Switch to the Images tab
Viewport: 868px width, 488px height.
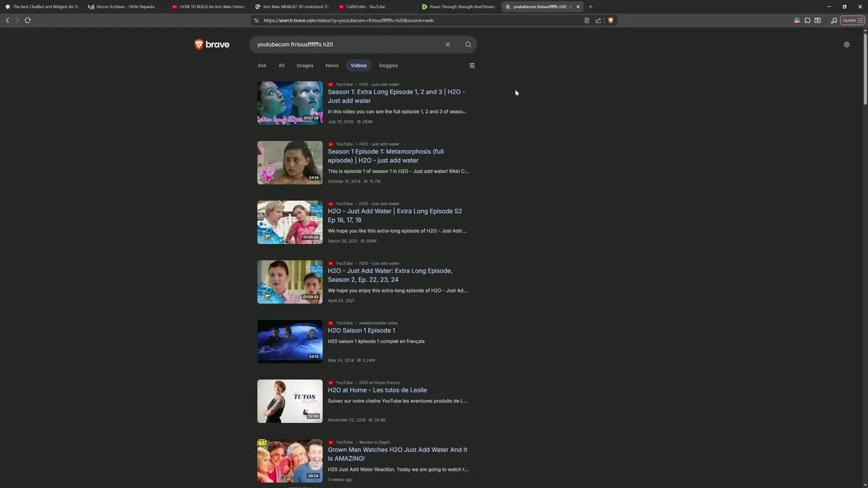click(x=305, y=66)
